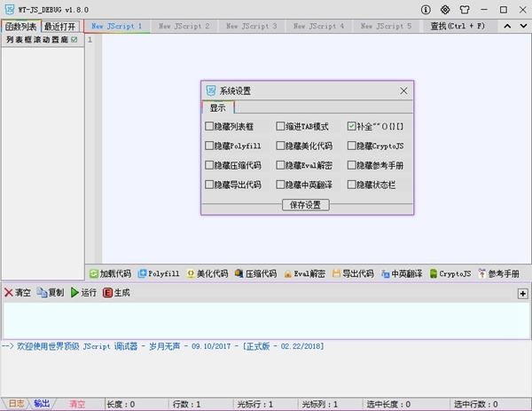
Task: Click the 保存设置 save settings button
Action: tap(305, 205)
